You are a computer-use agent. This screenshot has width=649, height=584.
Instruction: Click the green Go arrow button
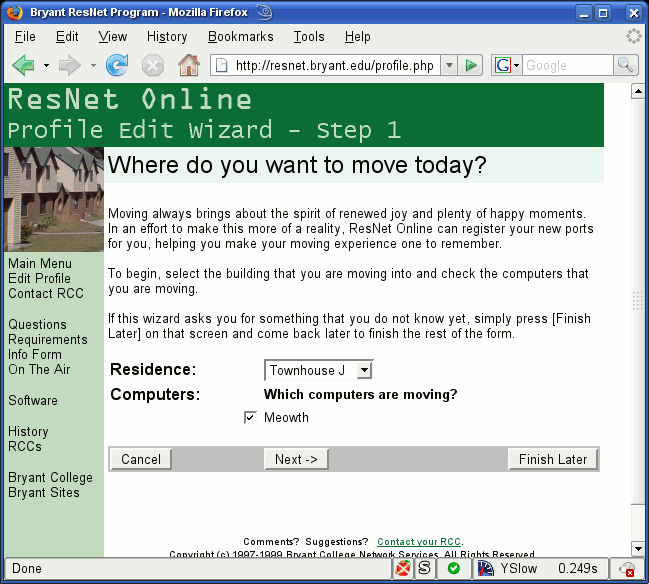[471, 65]
